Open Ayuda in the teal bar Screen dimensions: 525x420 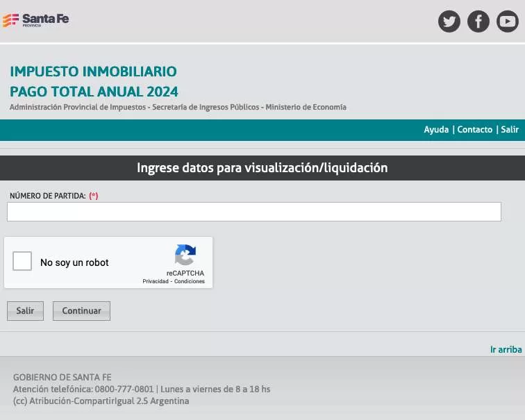(x=436, y=130)
